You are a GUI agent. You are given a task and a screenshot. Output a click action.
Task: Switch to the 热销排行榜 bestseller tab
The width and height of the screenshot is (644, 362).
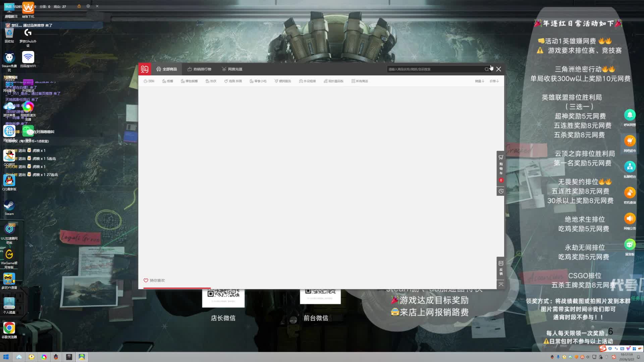point(199,69)
